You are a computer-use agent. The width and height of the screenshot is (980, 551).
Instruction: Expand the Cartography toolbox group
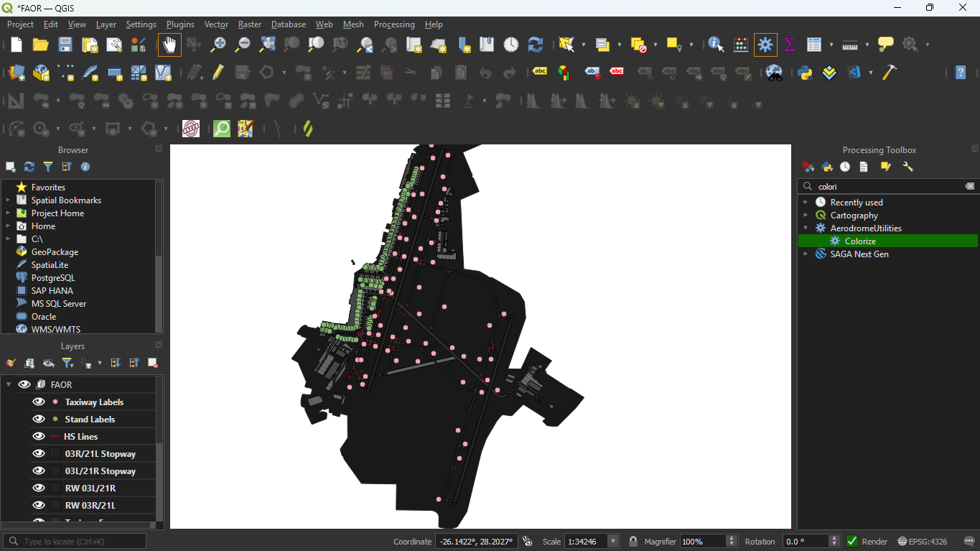point(806,216)
